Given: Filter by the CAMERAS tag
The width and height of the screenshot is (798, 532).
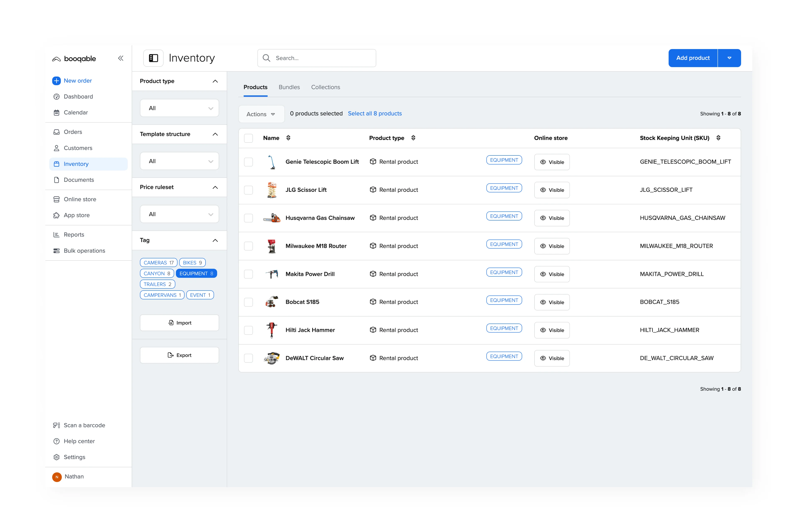Looking at the screenshot, I should click(x=158, y=263).
